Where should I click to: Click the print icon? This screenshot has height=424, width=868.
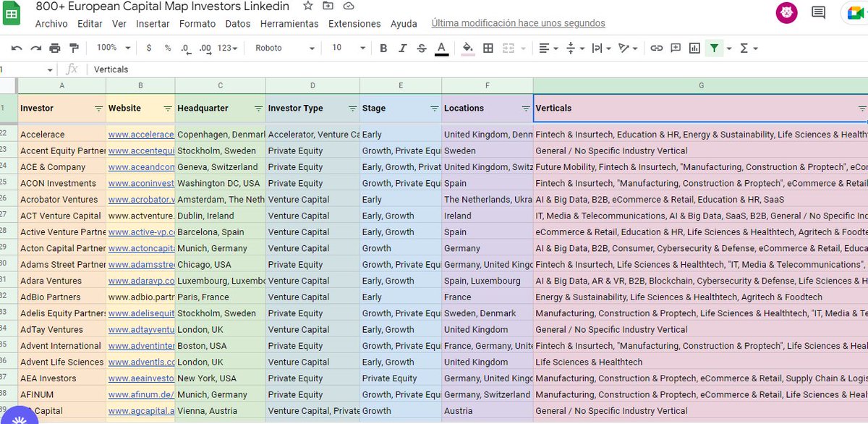55,48
